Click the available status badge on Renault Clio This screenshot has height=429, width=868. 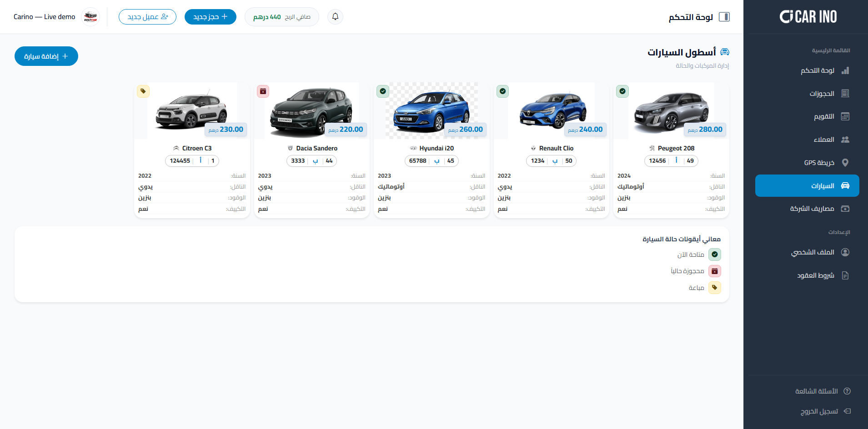tap(502, 91)
